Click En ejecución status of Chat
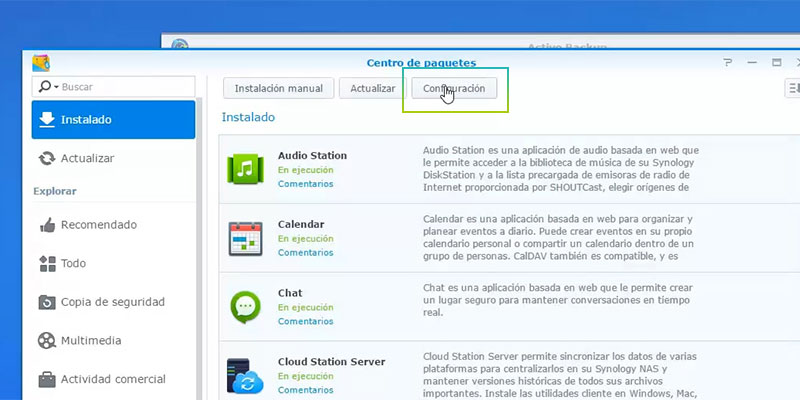Screen dimensions: 800x400 (x=306, y=308)
